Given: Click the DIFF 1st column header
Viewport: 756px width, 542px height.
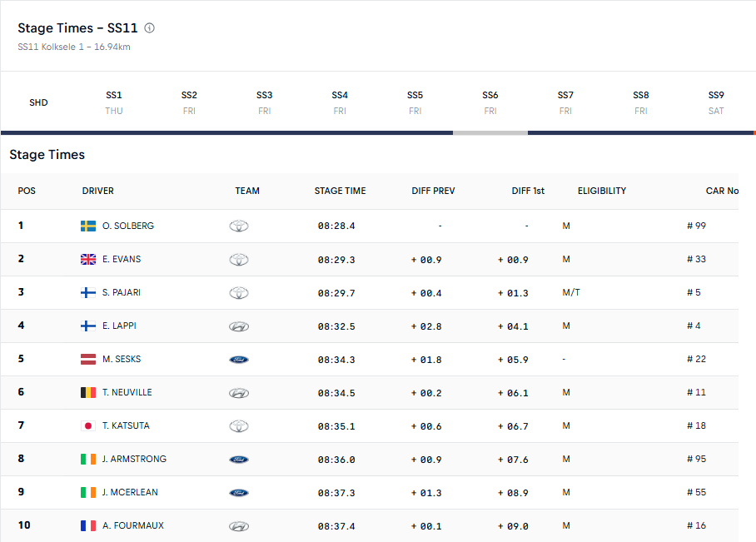Looking at the screenshot, I should point(528,191).
